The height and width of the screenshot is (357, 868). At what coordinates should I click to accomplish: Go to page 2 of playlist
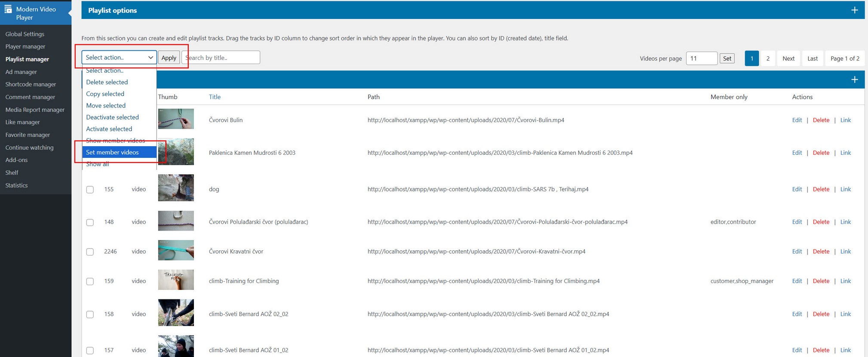pyautogui.click(x=768, y=58)
